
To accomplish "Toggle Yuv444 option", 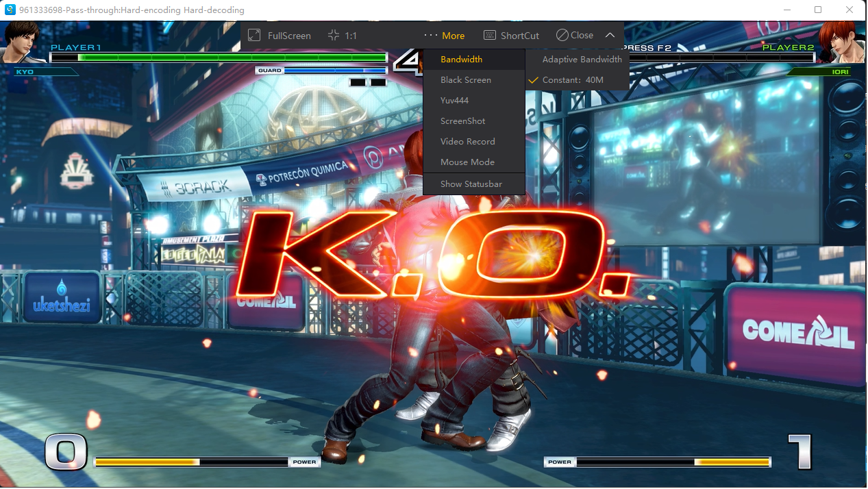I will (x=474, y=101).
